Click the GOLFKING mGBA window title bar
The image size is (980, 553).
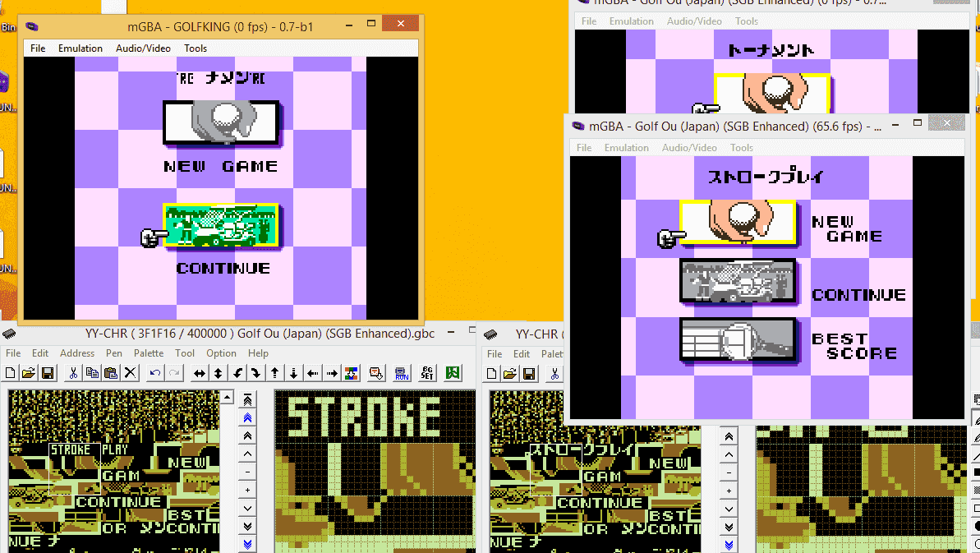click(220, 27)
